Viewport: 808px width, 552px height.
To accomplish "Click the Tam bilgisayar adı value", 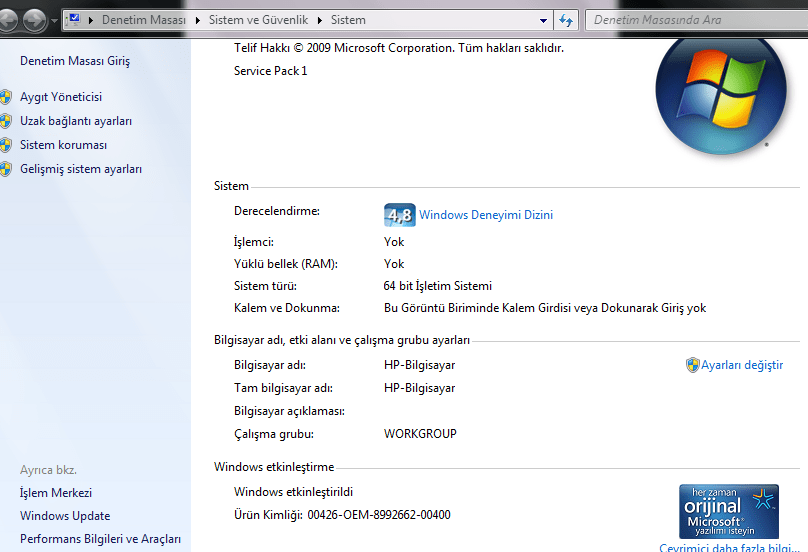I will tap(419, 388).
